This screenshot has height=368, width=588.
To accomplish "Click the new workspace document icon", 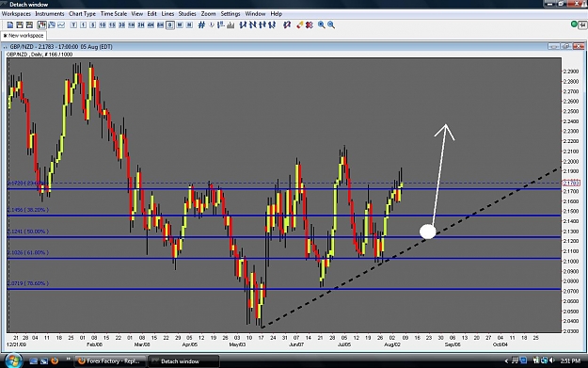I will pos(10,25).
